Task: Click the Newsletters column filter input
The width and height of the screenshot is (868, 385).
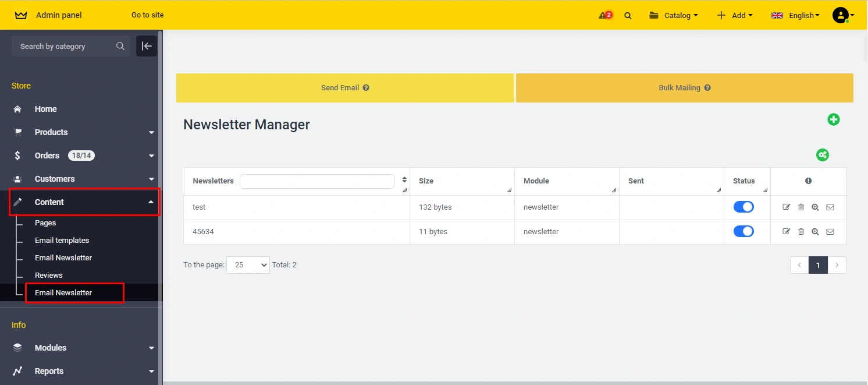Action: [317, 181]
